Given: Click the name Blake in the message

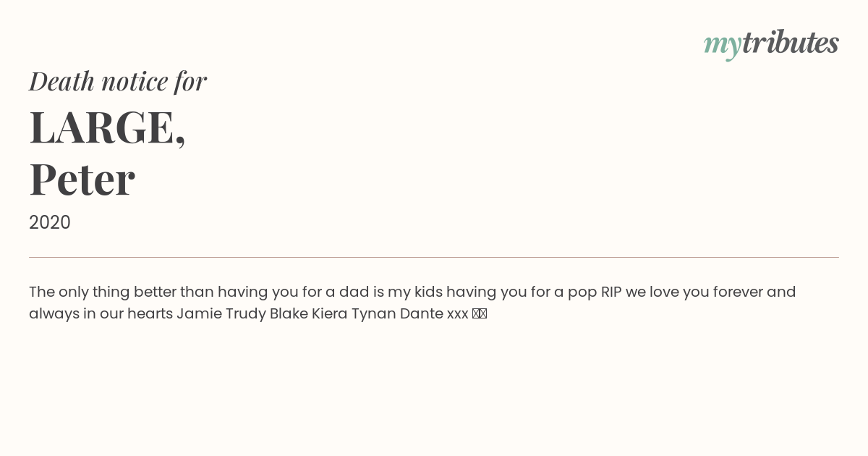Looking at the screenshot, I should (x=289, y=314).
